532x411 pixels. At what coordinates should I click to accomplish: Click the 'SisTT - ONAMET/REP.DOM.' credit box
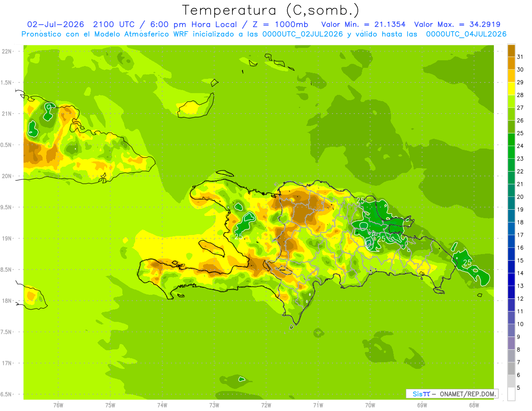click(x=452, y=394)
